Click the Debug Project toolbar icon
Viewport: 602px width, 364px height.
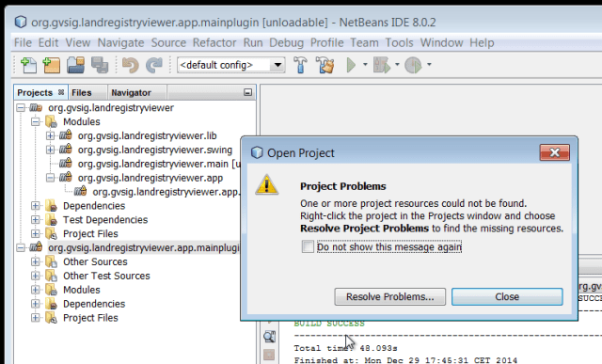(x=382, y=65)
